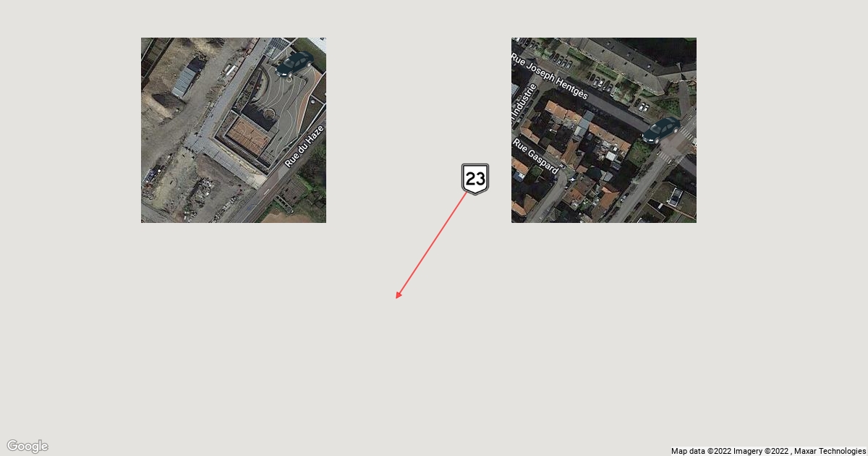Click the middle of the red arrow line
Screen dimensions: 868x456
tap(433, 244)
